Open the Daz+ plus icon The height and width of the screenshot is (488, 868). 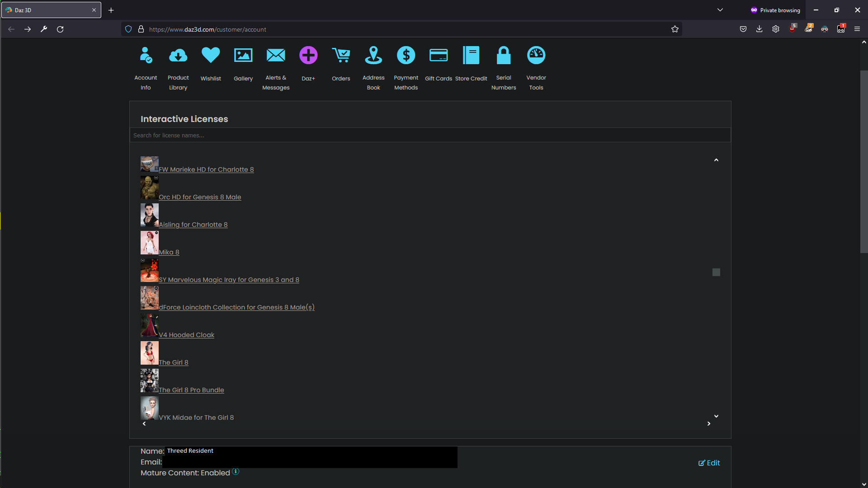[308, 55]
